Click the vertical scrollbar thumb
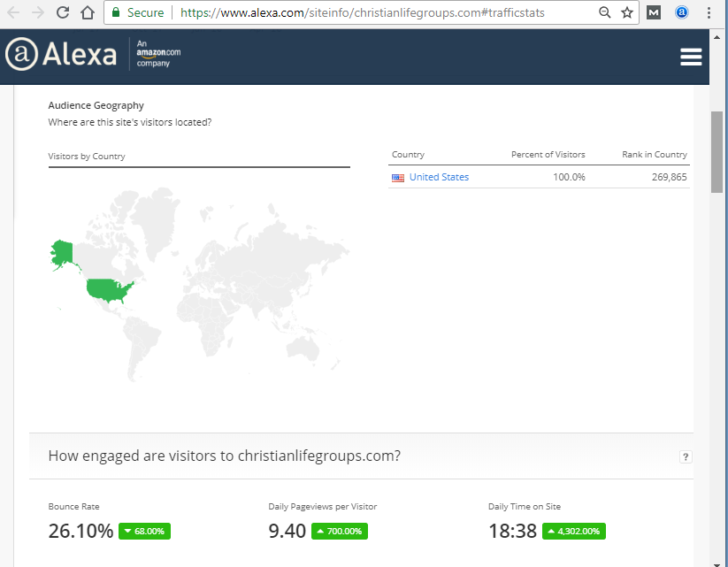Screen dimensions: 728x567 717,152
